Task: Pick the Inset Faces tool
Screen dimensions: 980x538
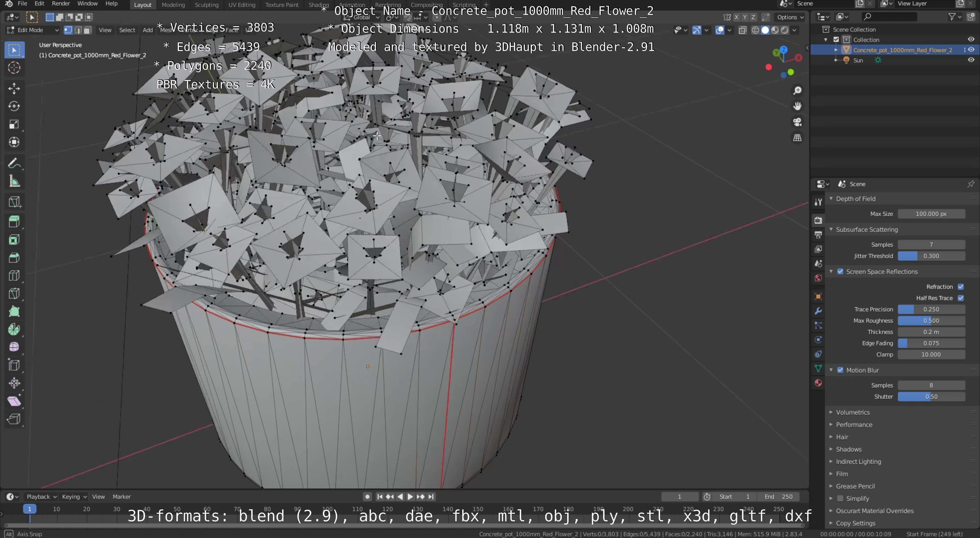Action: [14, 240]
